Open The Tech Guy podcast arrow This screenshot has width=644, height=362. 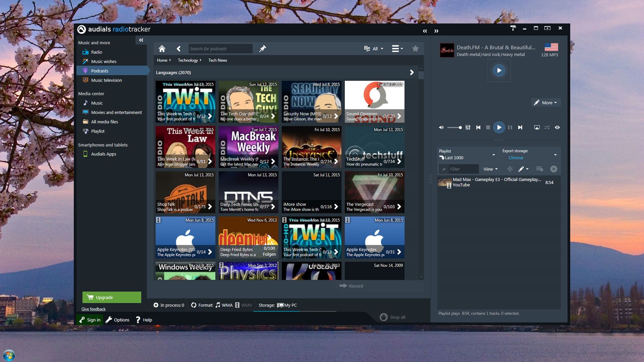click(x=273, y=116)
